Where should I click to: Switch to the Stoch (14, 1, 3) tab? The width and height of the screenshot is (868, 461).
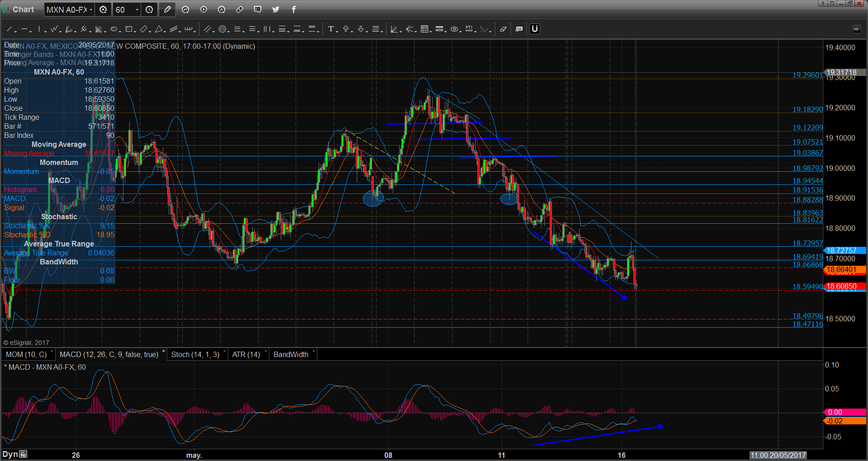[195, 355]
